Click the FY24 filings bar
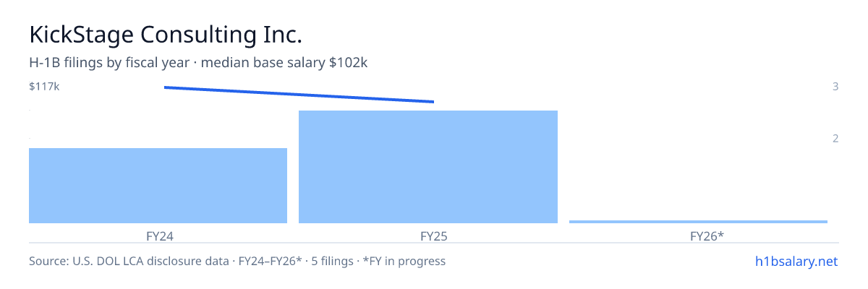This screenshot has height=289, width=868. (x=158, y=186)
